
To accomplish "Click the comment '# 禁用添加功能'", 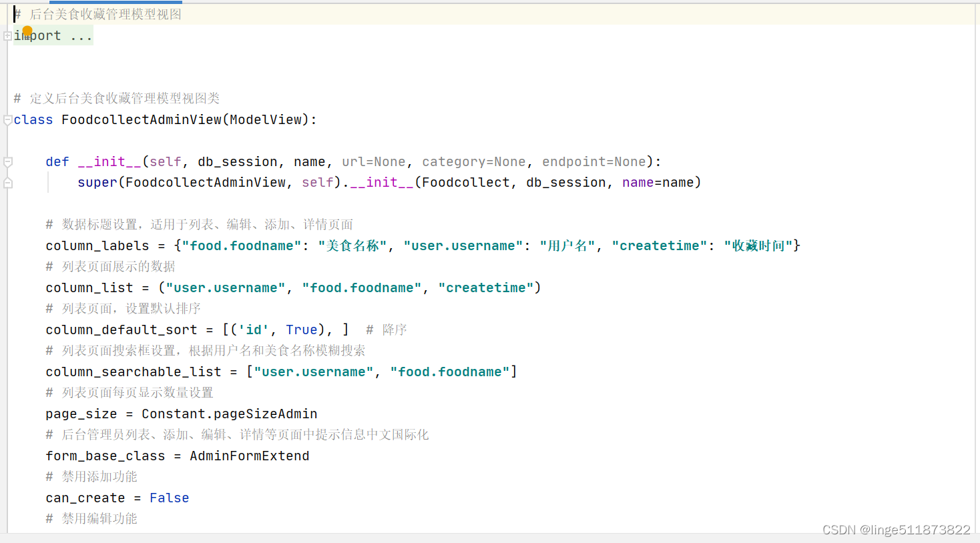I will 91,477.
